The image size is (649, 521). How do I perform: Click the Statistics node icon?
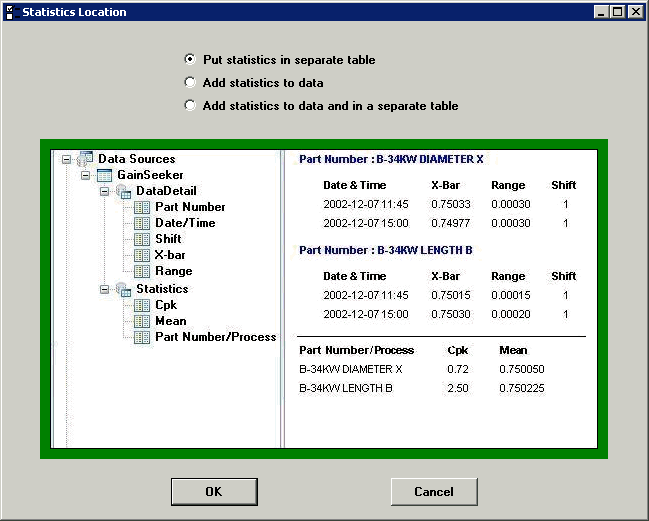pos(123,289)
